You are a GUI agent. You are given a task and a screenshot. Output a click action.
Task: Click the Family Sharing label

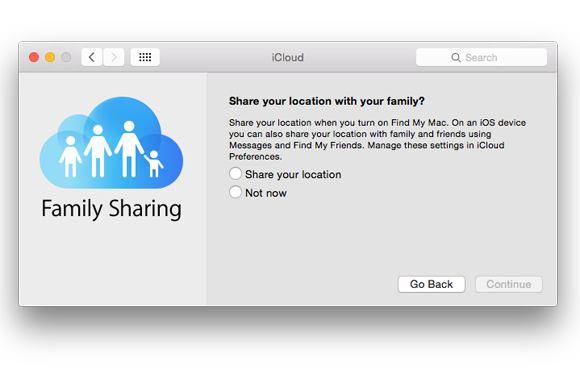coord(111,209)
